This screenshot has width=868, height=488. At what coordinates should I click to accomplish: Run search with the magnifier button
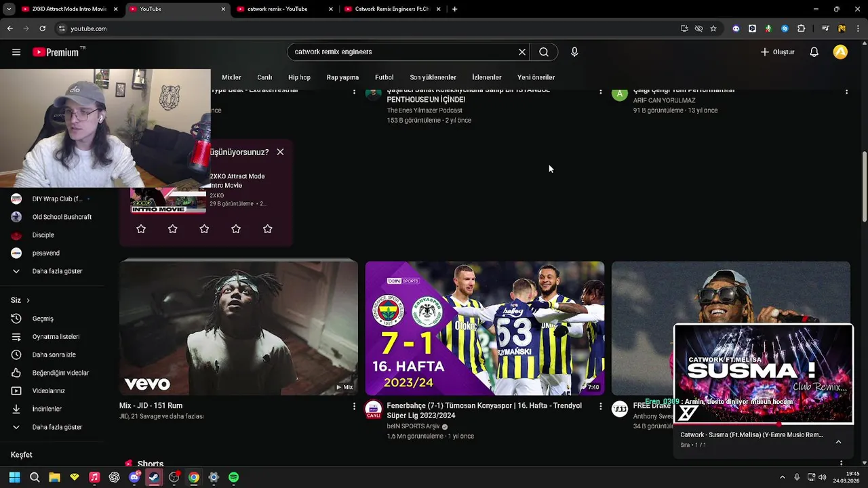click(x=544, y=52)
